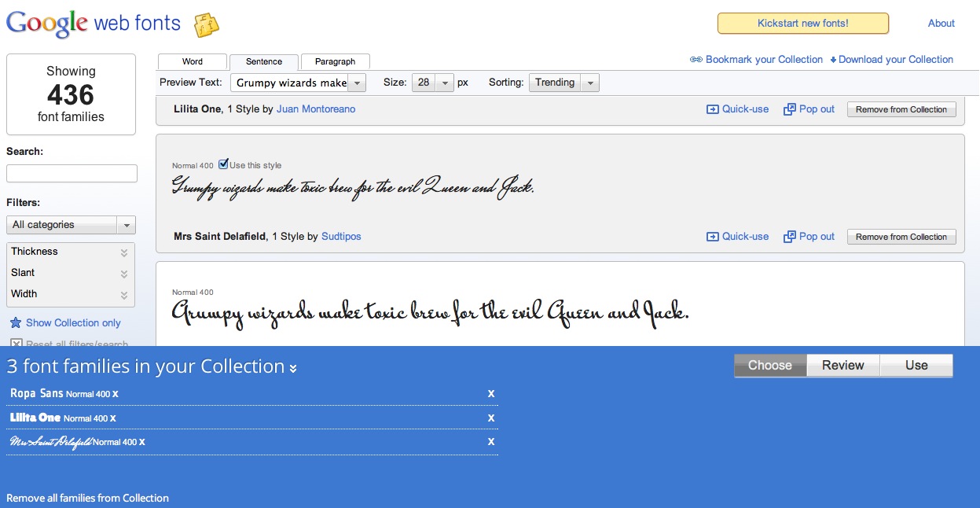Click the Pop out icon for Mrs Saint Delafield
This screenshot has width=980, height=508.
tap(790, 237)
